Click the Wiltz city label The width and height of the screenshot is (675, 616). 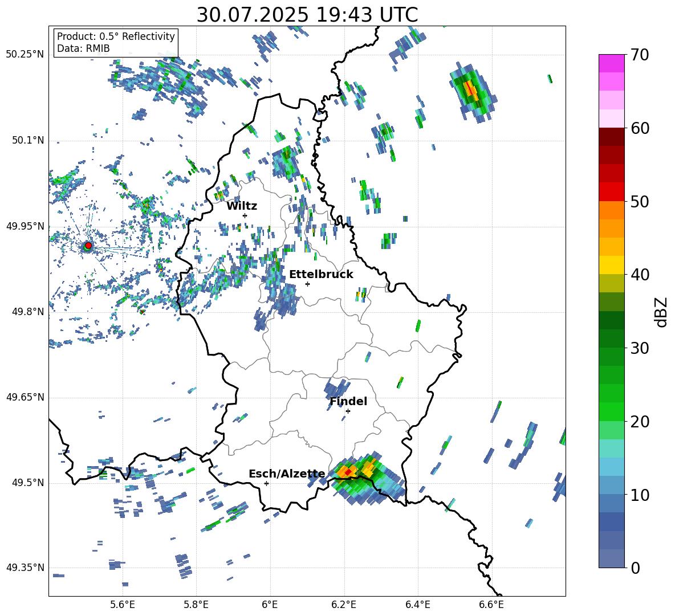[x=242, y=206]
